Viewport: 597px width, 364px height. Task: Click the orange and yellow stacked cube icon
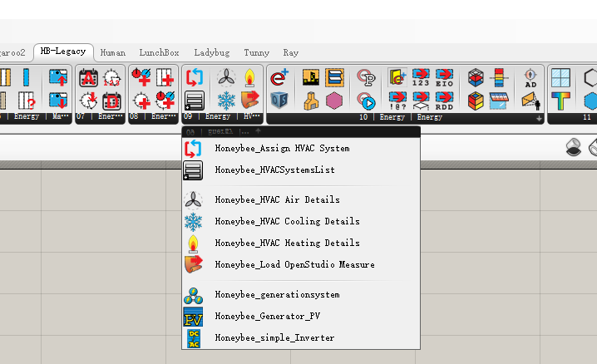476,101
